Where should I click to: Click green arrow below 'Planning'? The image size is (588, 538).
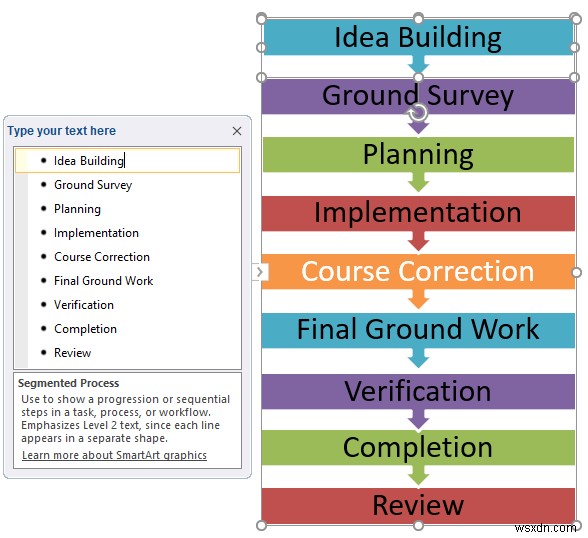point(418,182)
